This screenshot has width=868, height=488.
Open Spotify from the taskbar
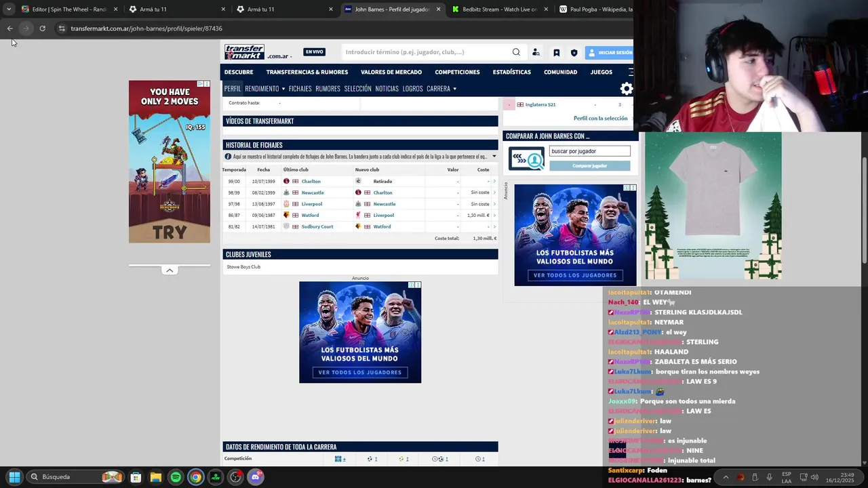[x=176, y=477]
